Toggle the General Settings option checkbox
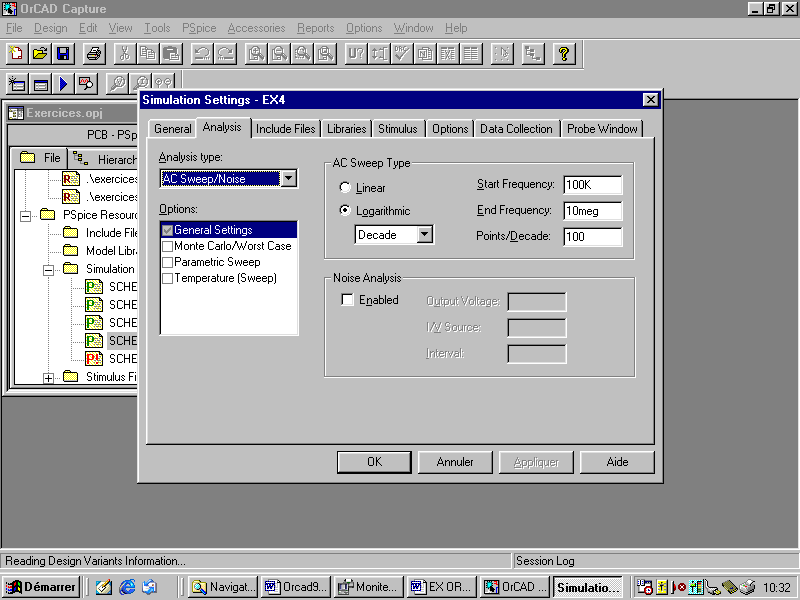The height and width of the screenshot is (600, 800). (167, 230)
